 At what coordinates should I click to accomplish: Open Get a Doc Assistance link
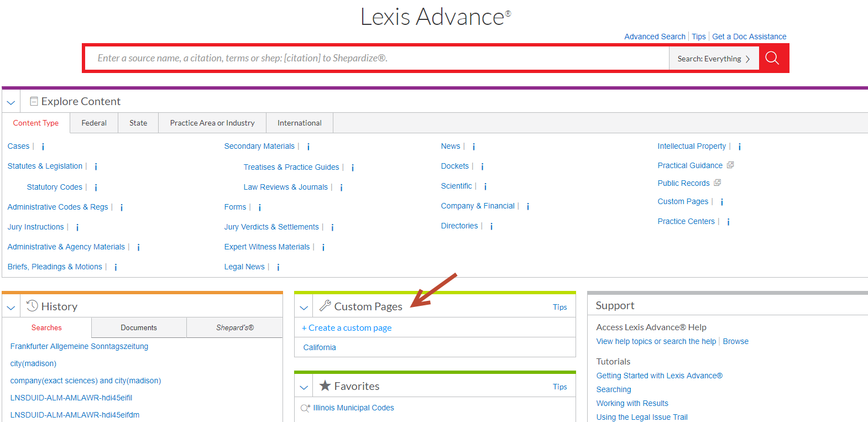click(x=749, y=37)
